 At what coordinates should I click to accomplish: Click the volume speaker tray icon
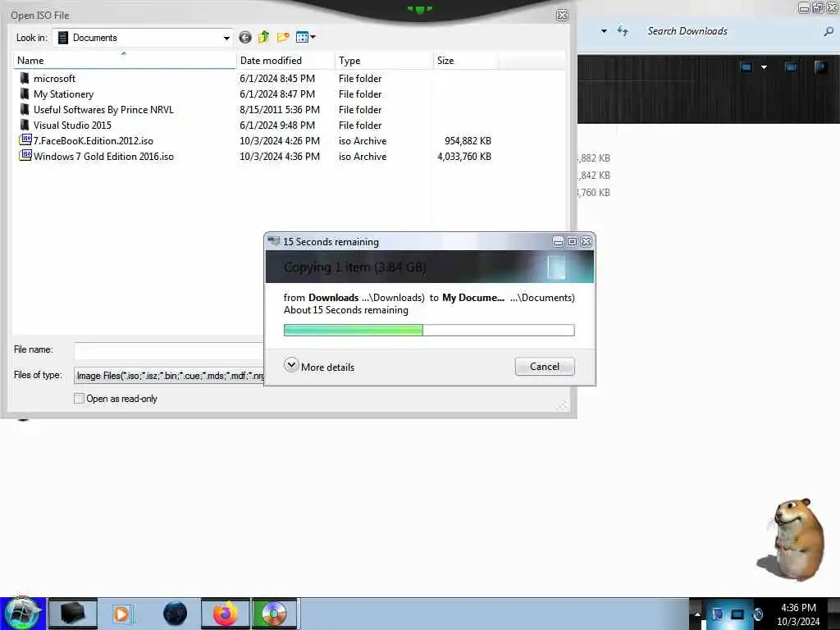pyautogui.click(x=758, y=614)
